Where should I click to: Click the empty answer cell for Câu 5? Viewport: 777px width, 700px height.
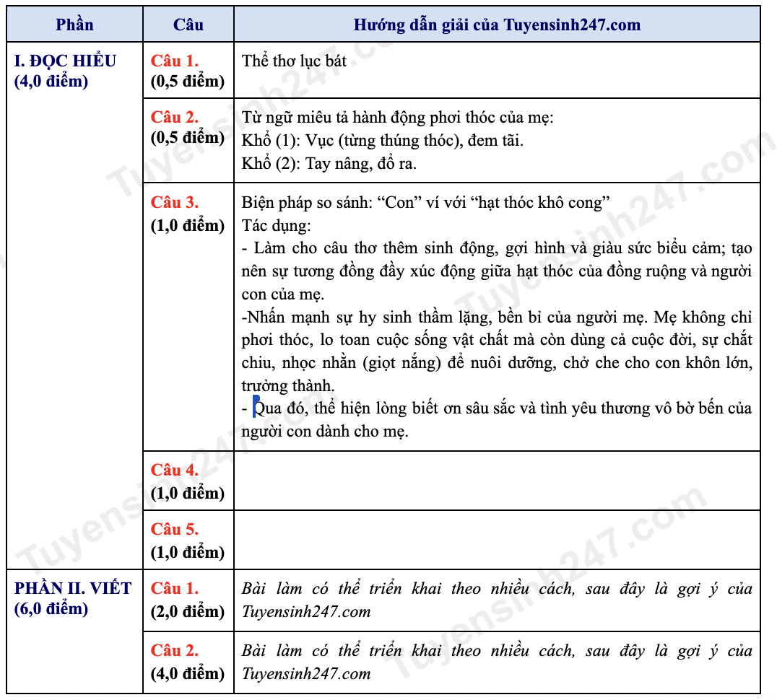click(497, 540)
